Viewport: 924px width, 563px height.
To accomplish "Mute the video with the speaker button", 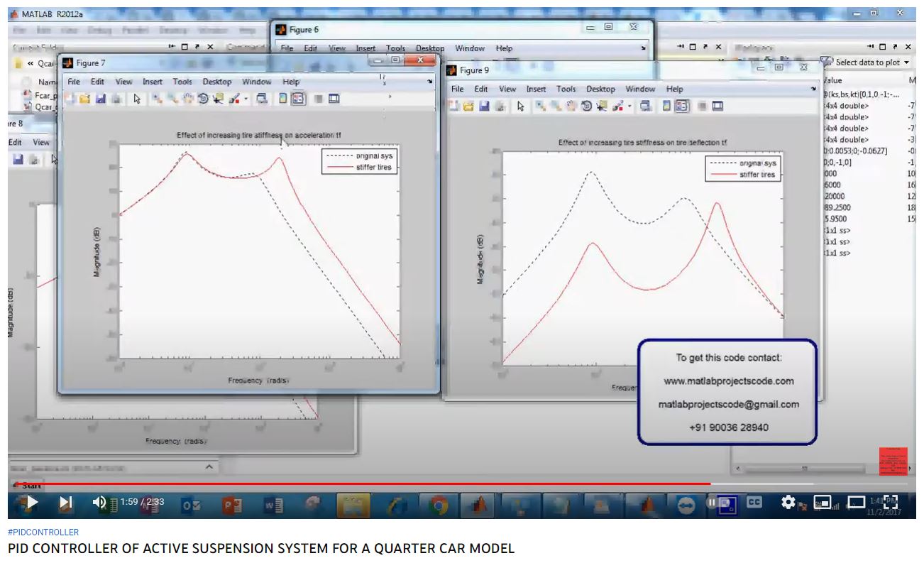I will (99, 502).
